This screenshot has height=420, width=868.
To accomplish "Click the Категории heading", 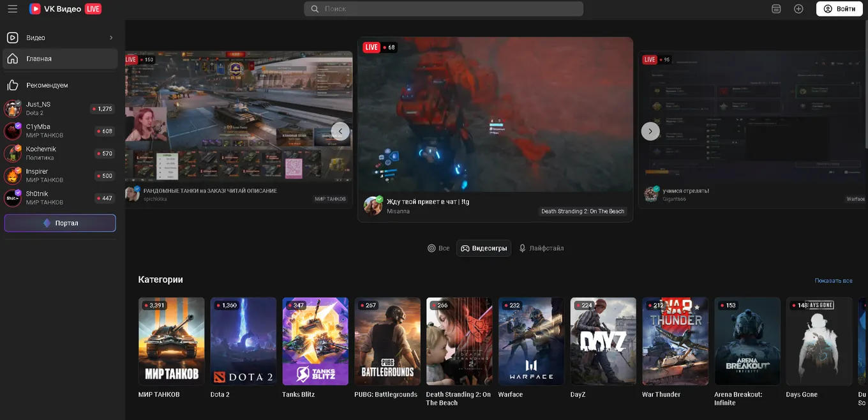I will click(161, 280).
